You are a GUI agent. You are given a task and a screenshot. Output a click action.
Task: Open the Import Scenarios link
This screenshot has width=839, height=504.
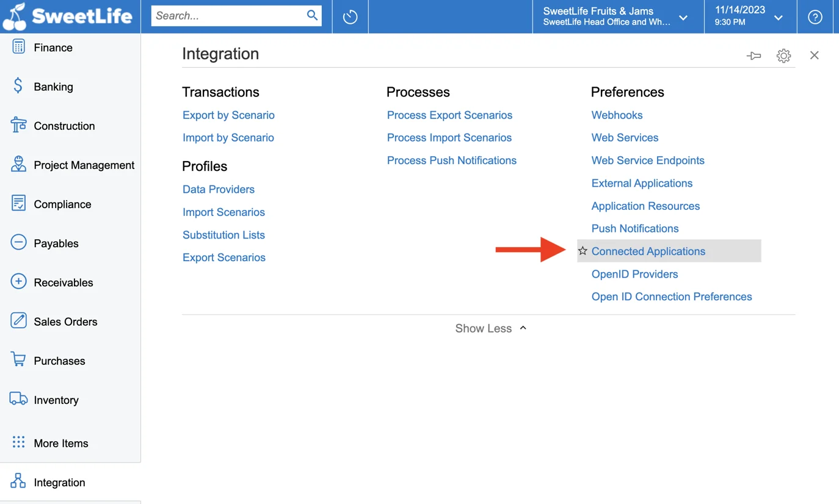pos(223,212)
